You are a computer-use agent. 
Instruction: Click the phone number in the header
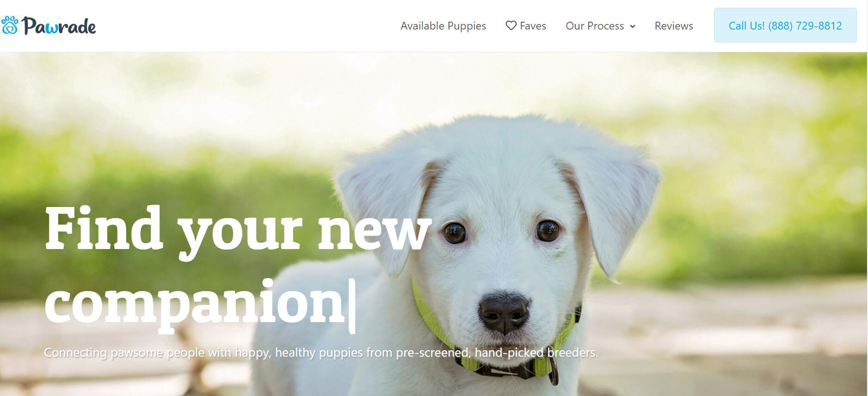805,26
